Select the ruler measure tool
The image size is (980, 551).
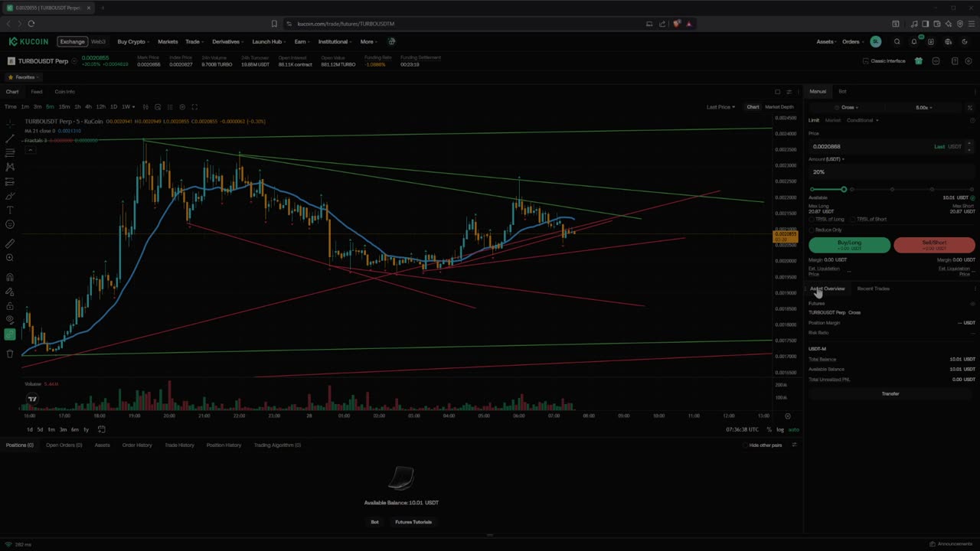[x=10, y=243]
